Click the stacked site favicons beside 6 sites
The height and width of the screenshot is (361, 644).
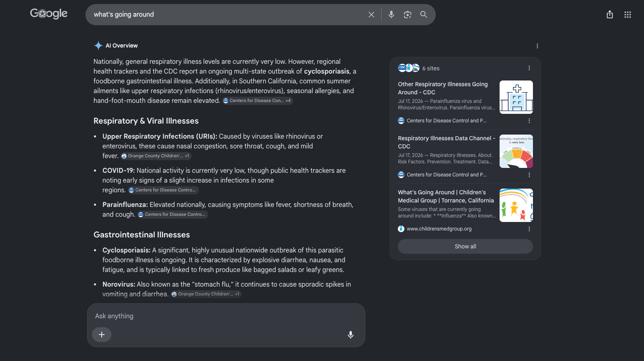pyautogui.click(x=408, y=68)
